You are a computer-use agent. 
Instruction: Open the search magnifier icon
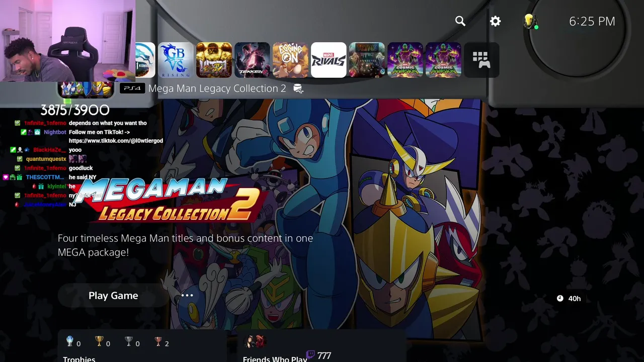tap(460, 21)
